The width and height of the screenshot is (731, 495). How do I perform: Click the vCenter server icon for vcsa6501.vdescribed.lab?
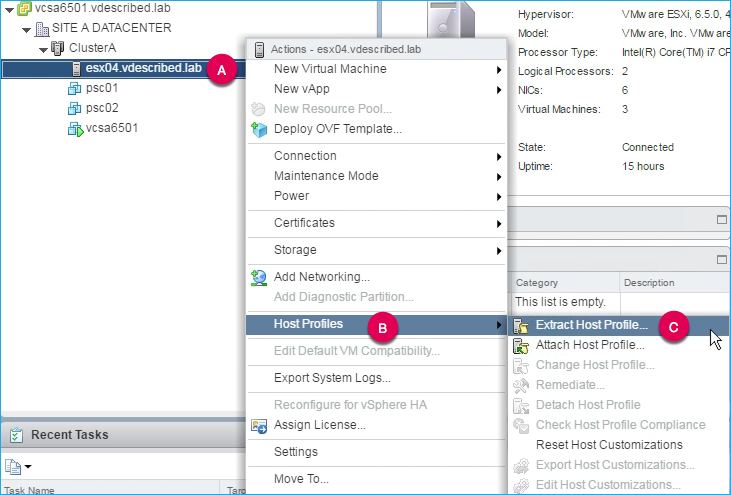tap(24, 8)
